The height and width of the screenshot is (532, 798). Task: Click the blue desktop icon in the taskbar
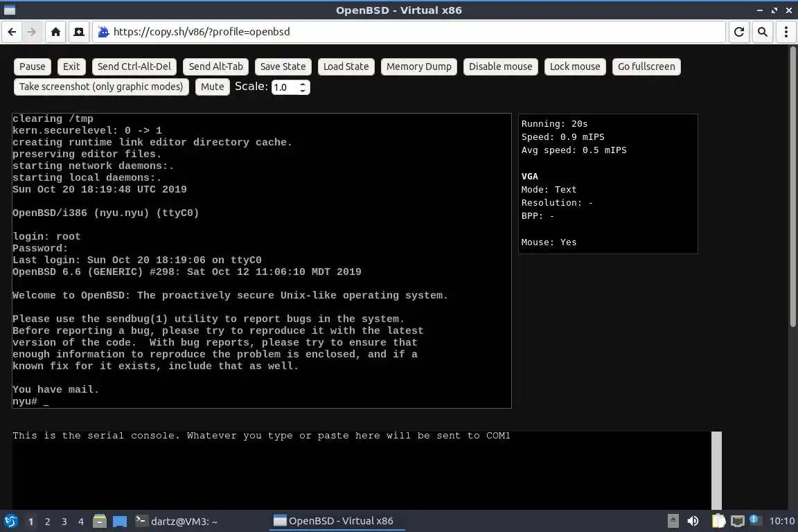tap(120, 522)
